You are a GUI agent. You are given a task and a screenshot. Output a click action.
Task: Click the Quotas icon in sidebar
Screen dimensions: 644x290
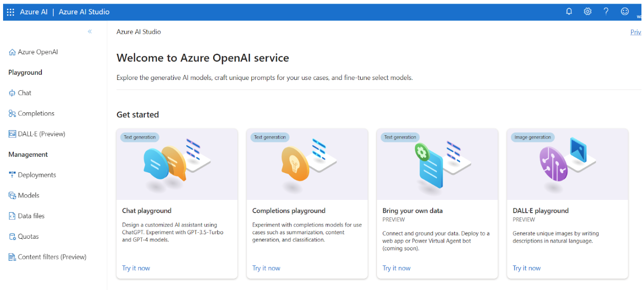click(x=12, y=236)
